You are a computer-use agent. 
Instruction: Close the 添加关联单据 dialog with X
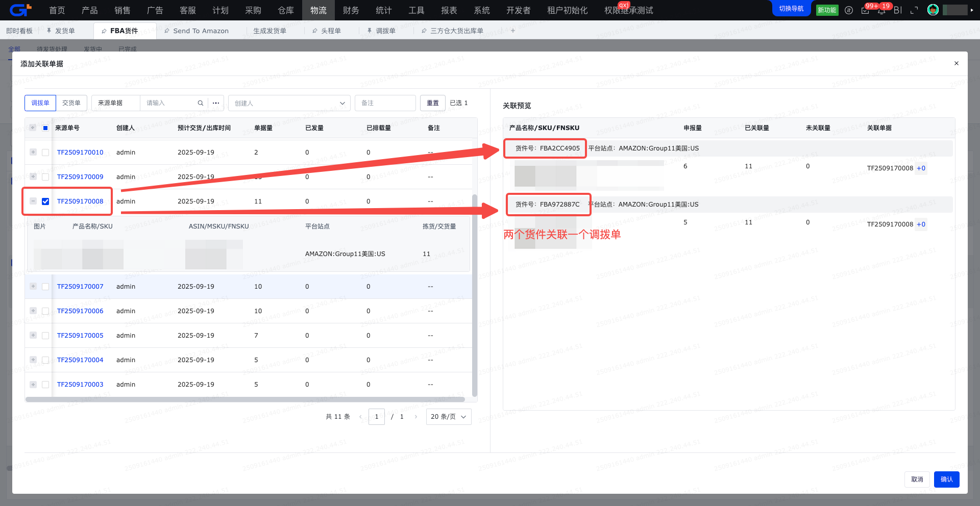(x=957, y=63)
